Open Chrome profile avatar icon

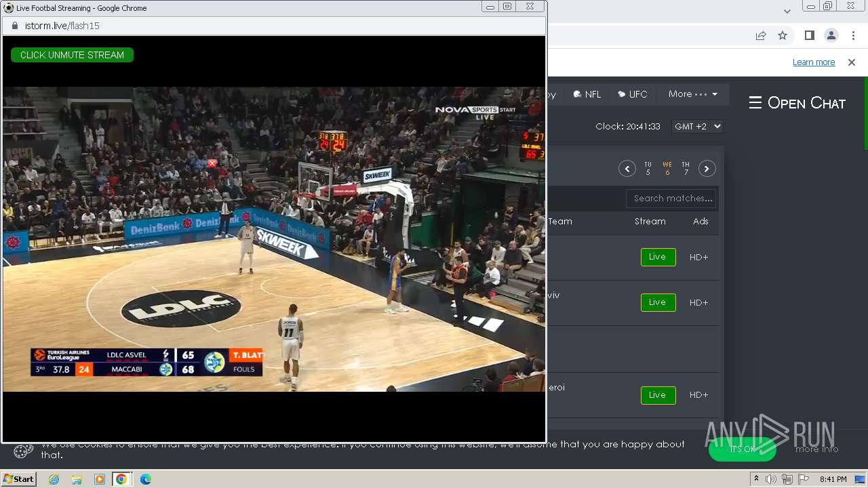point(831,36)
